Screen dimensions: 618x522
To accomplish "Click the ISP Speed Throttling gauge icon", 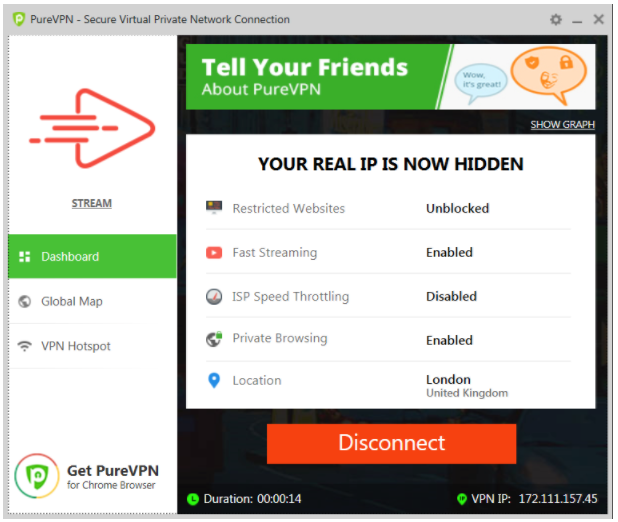I will (x=214, y=296).
